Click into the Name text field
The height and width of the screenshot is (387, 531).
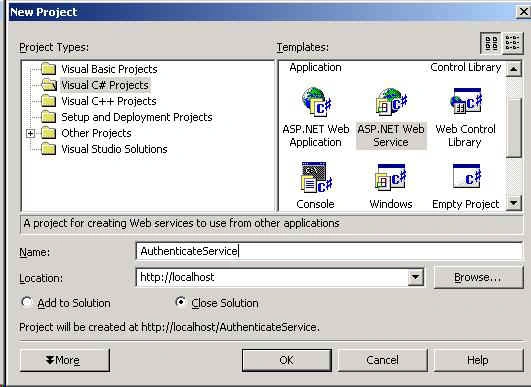coord(329,251)
